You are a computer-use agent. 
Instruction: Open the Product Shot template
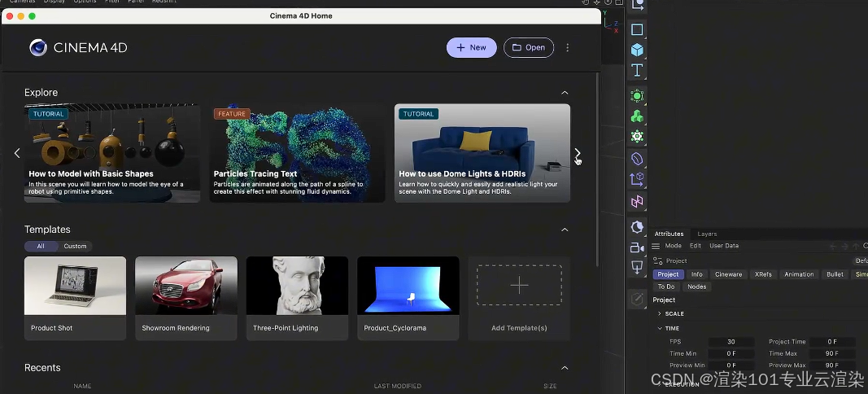pyautogui.click(x=76, y=298)
